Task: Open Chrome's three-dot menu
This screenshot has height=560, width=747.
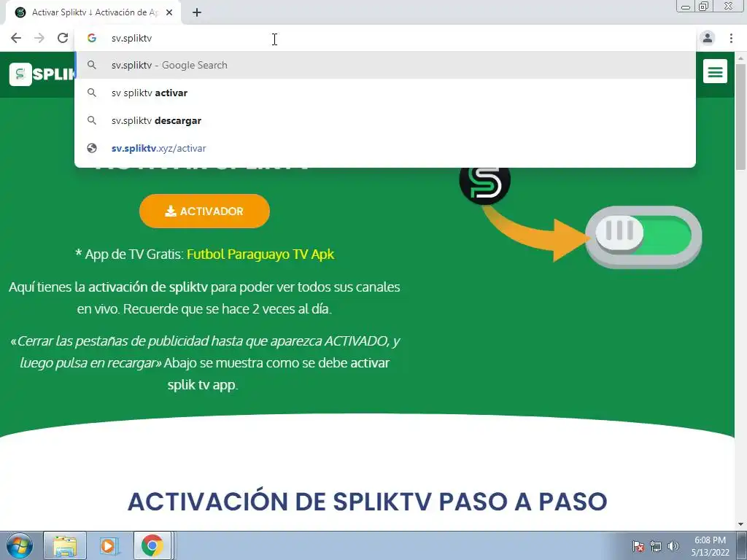Action: pos(731,38)
